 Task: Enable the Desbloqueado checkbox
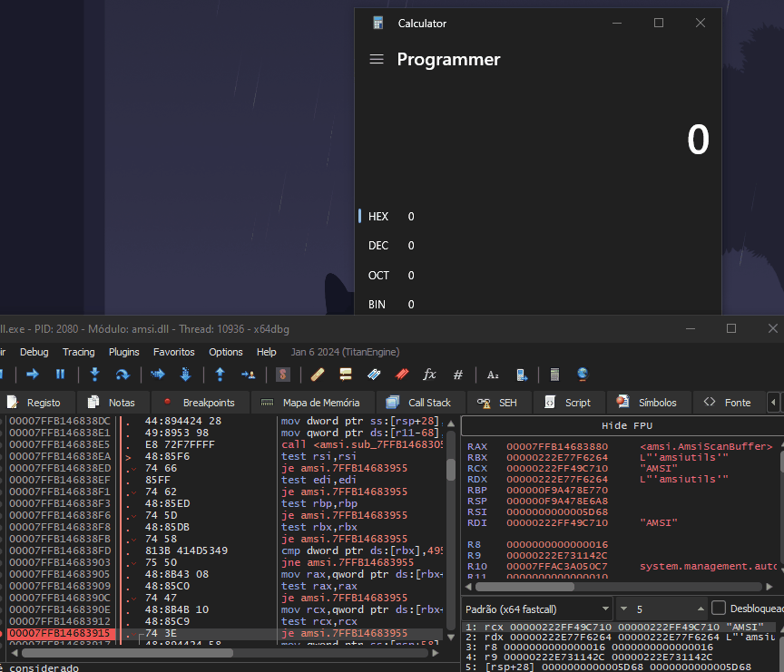719,608
